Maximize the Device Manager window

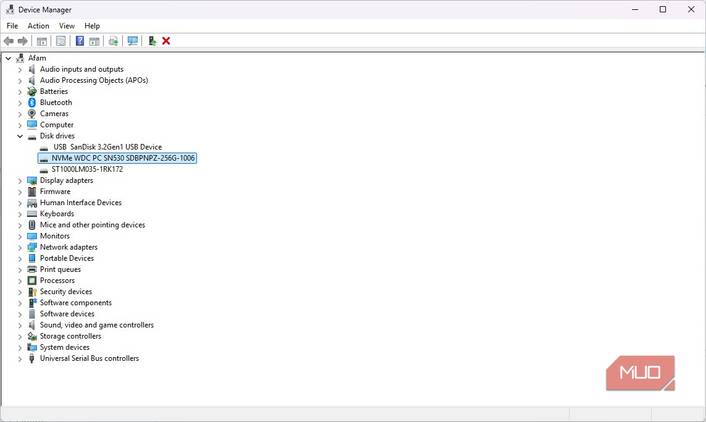663,9
